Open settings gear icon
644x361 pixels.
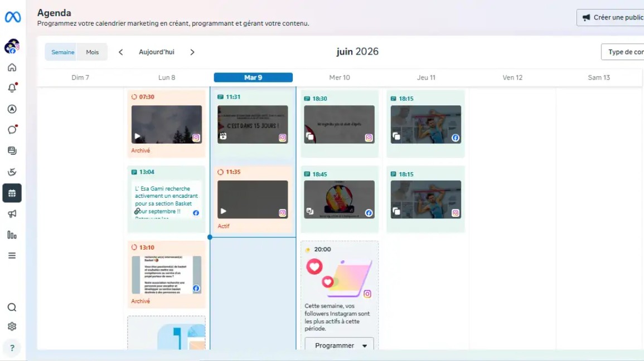(x=12, y=326)
